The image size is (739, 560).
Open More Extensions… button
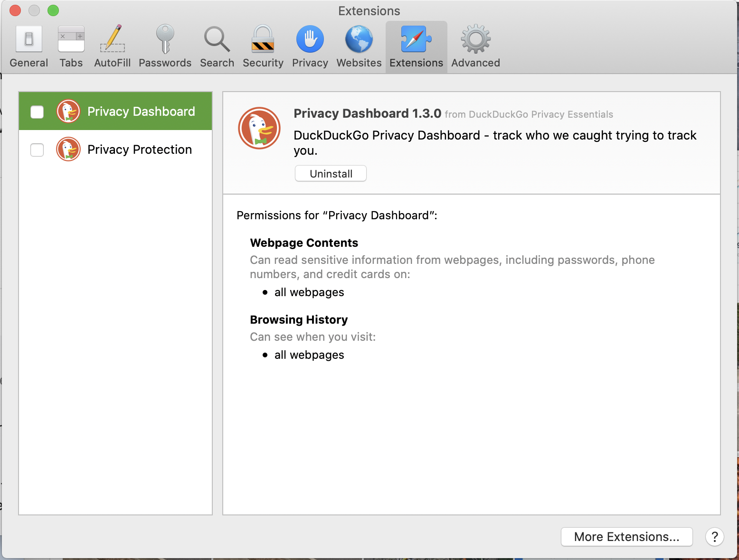pos(627,537)
